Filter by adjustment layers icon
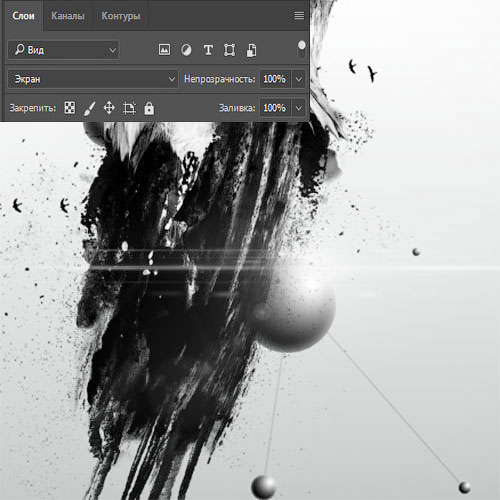 point(186,50)
